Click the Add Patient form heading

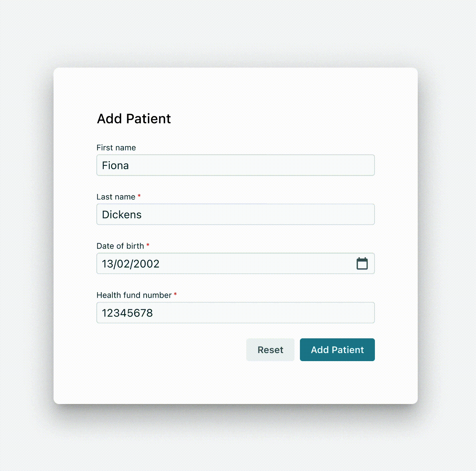tap(134, 119)
